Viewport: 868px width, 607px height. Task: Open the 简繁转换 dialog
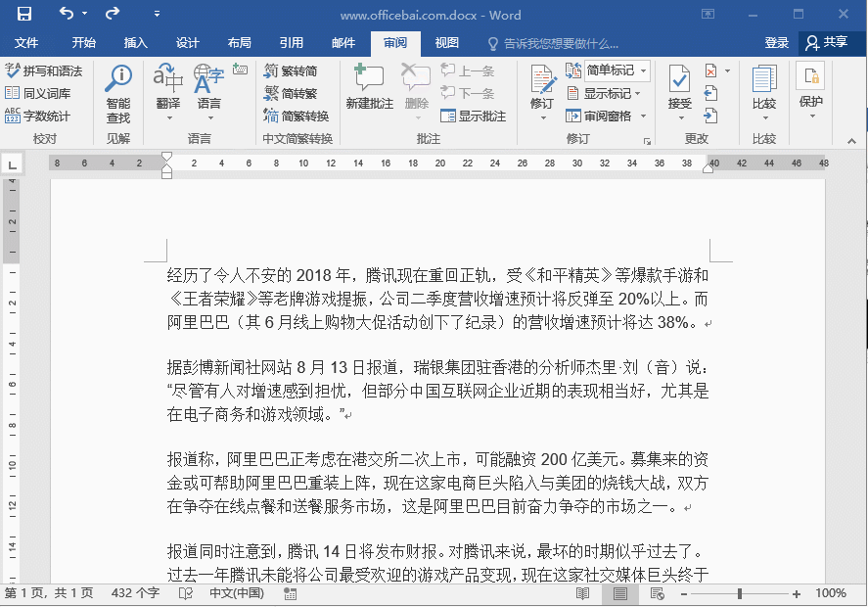click(x=297, y=116)
